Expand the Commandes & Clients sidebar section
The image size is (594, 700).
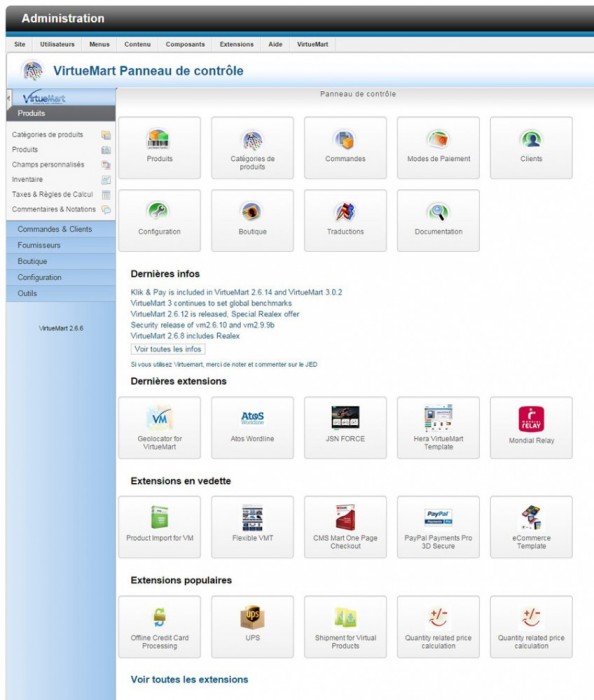[61, 229]
